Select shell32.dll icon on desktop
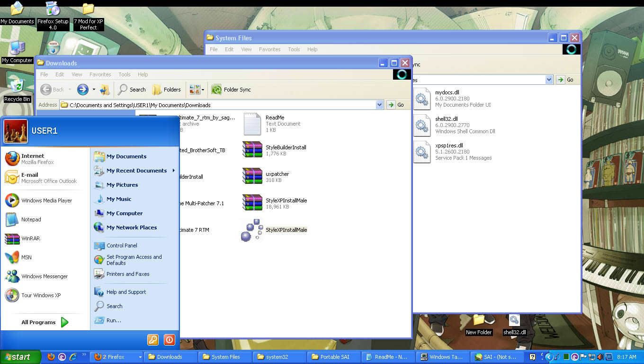 514,325
